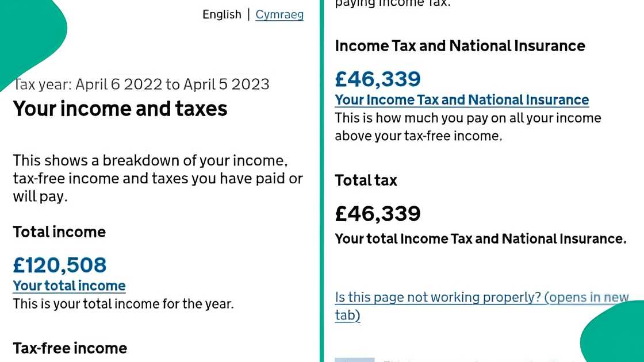The width and height of the screenshot is (644, 362).
Task: Select the £46,339 Income Tax figure
Action: [x=377, y=78]
